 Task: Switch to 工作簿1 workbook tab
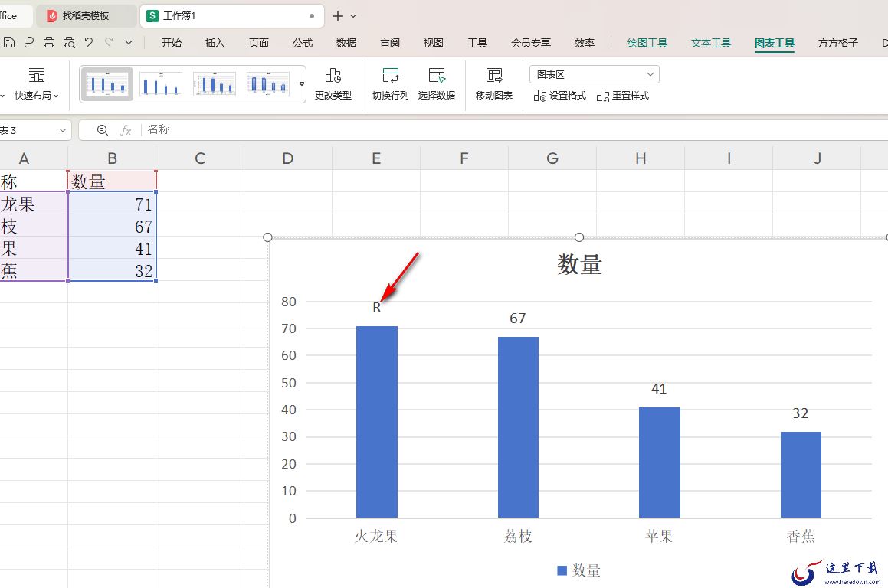(x=232, y=16)
